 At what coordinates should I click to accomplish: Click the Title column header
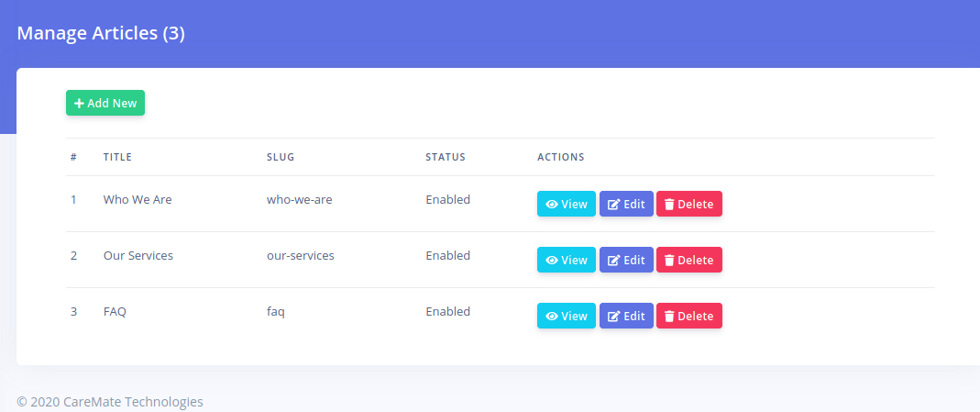[x=117, y=157]
